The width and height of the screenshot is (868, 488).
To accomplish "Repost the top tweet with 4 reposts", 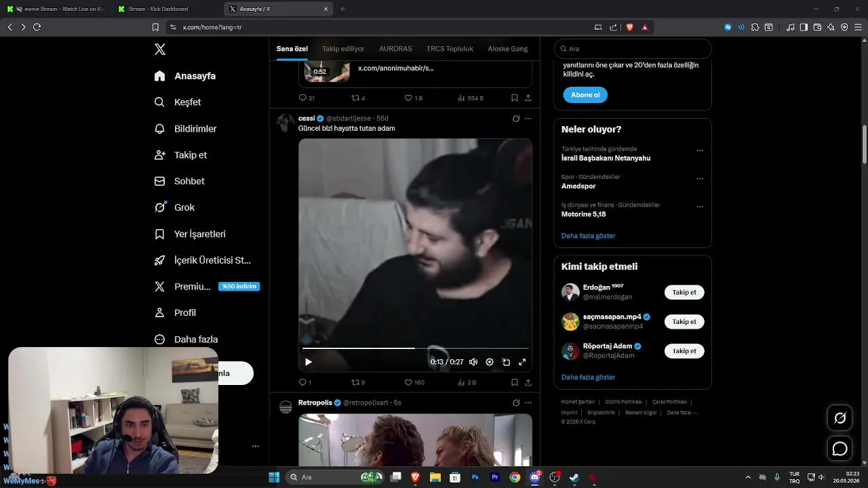I will [x=358, y=98].
